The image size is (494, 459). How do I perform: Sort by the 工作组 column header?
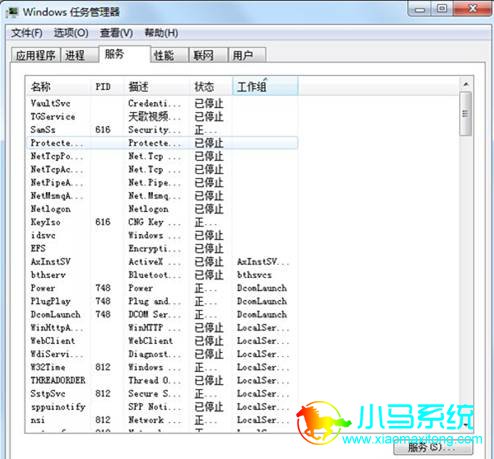pos(265,87)
